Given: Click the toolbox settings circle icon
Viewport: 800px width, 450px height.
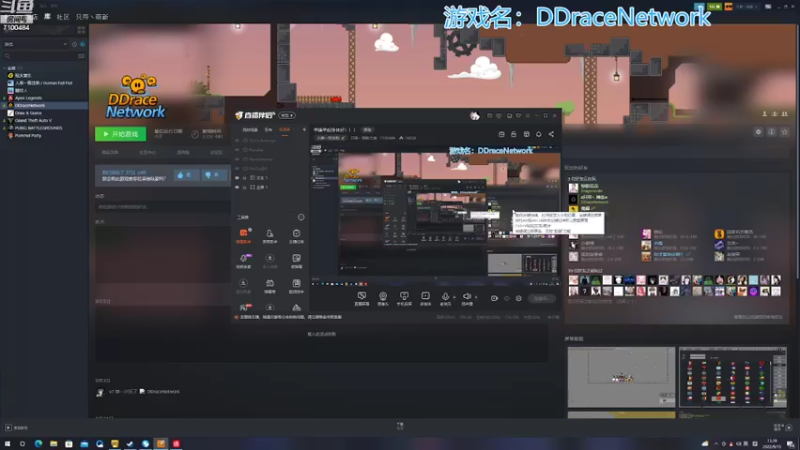Looking at the screenshot, I should click(301, 217).
